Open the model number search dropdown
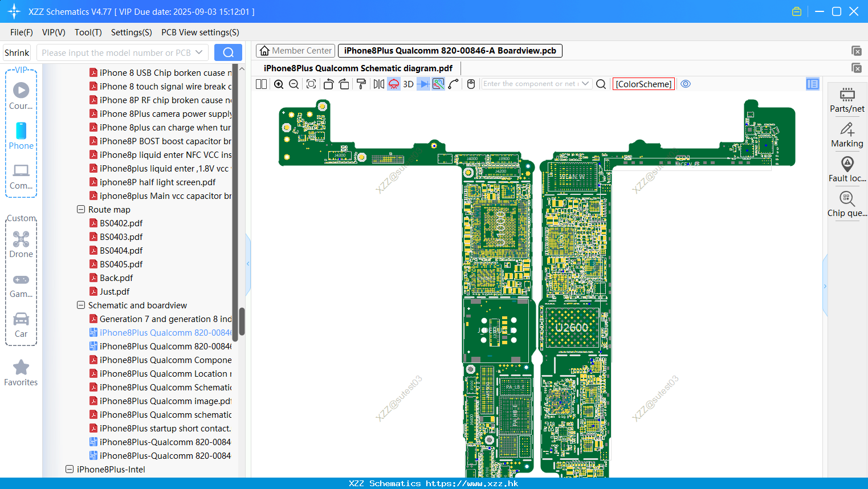This screenshot has width=868, height=489. tap(199, 52)
